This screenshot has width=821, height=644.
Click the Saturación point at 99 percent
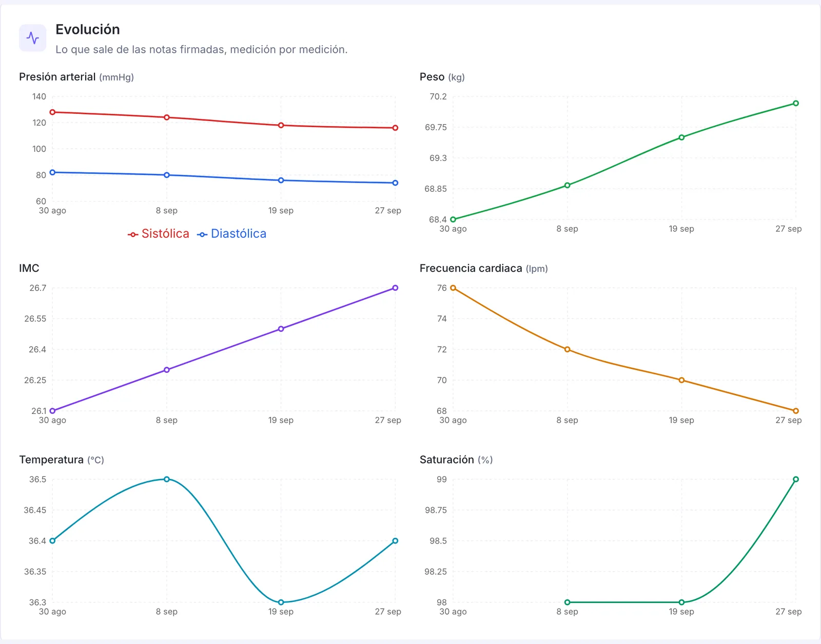(796, 479)
